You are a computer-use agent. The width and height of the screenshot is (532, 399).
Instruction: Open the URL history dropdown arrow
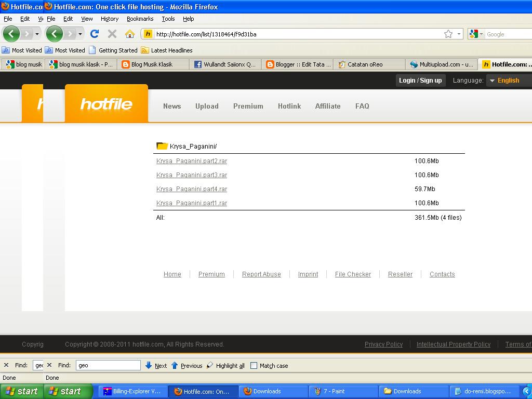pos(459,34)
